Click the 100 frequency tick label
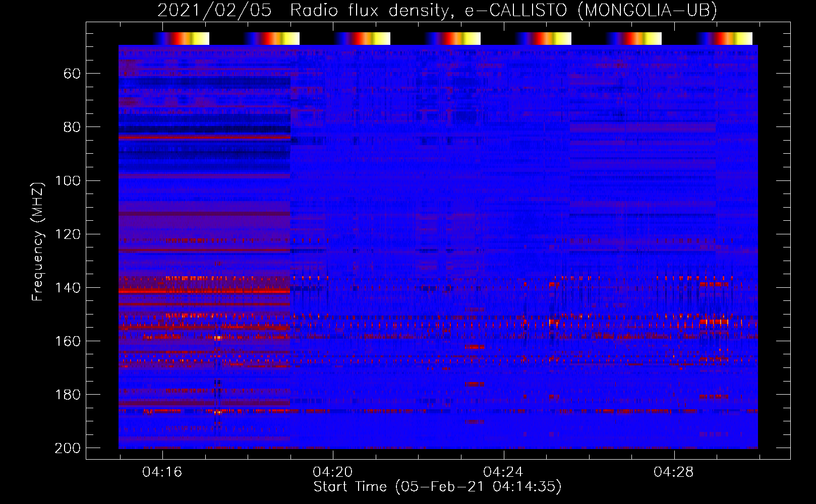 tap(68, 181)
